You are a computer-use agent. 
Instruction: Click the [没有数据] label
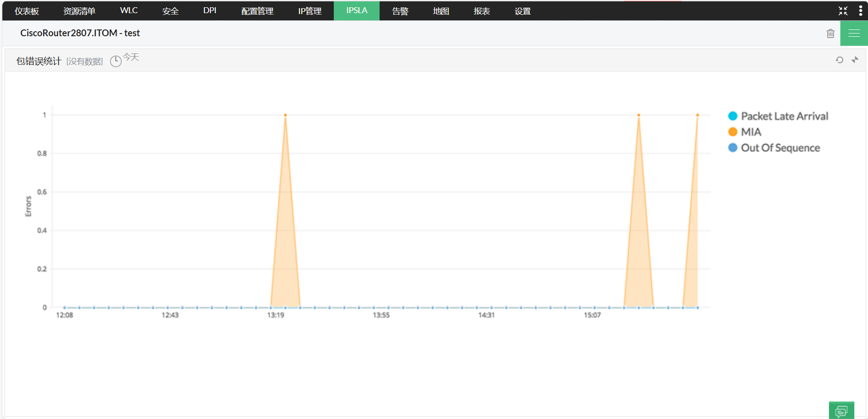85,62
